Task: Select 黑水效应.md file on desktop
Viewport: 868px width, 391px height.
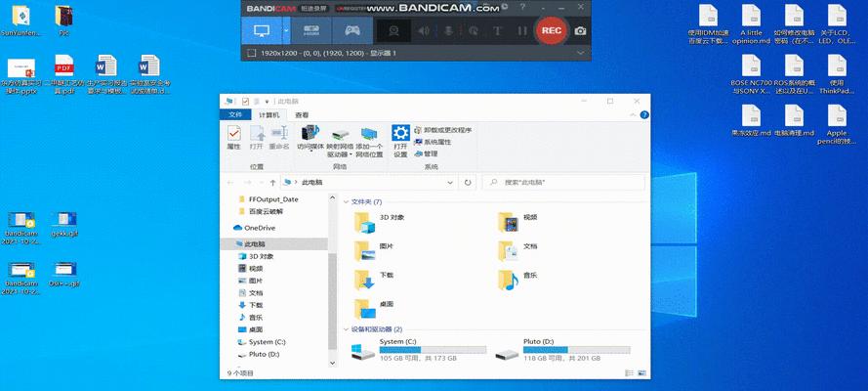Action: (751, 121)
